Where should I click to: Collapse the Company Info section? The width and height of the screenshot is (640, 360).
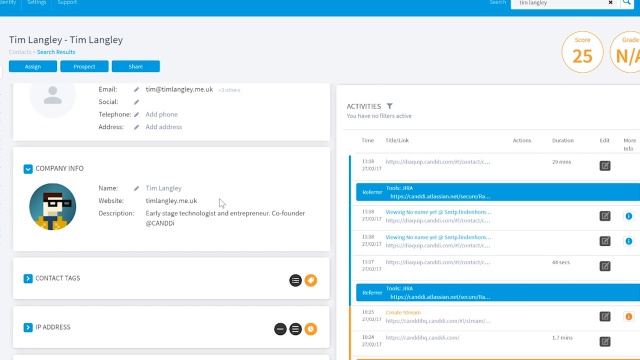click(28, 169)
